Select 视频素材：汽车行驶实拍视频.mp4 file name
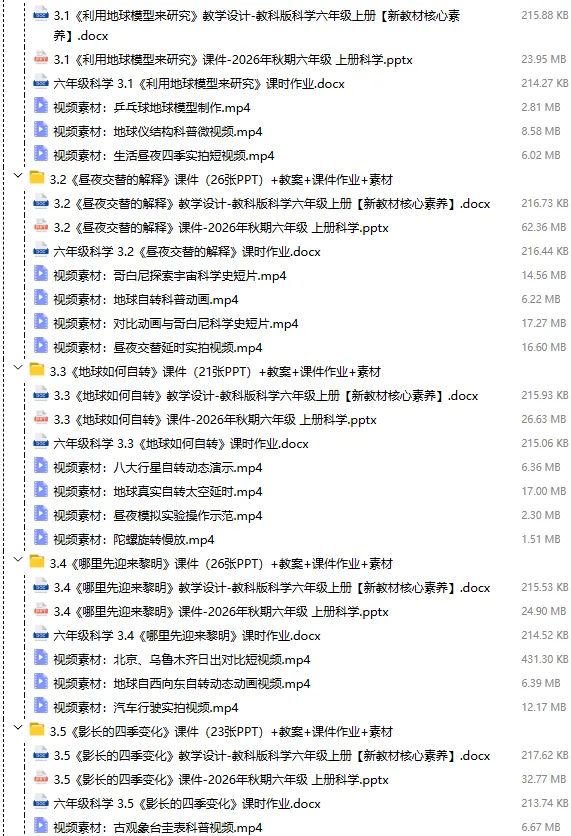Image resolution: width=571 pixels, height=836 pixels. click(x=146, y=708)
